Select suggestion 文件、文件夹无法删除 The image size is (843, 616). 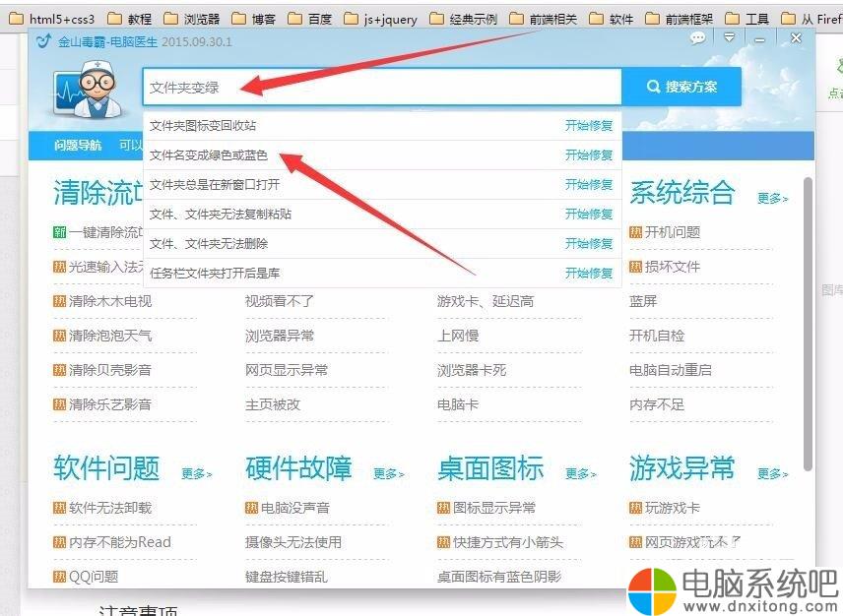pyautogui.click(x=209, y=244)
